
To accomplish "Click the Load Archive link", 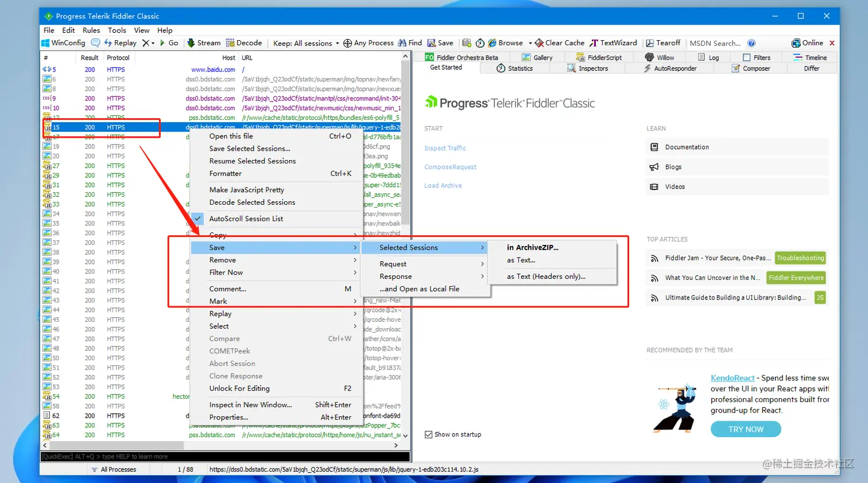I will point(443,186).
